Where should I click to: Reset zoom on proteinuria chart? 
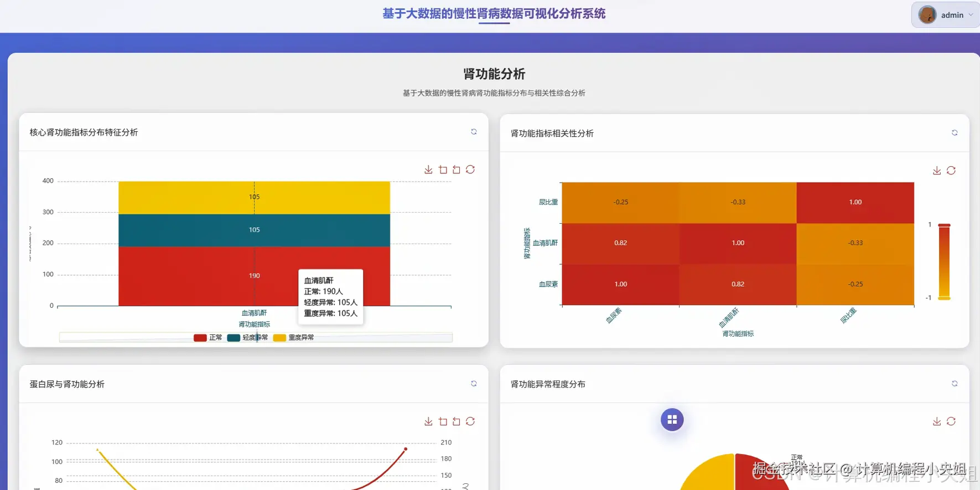coord(457,421)
